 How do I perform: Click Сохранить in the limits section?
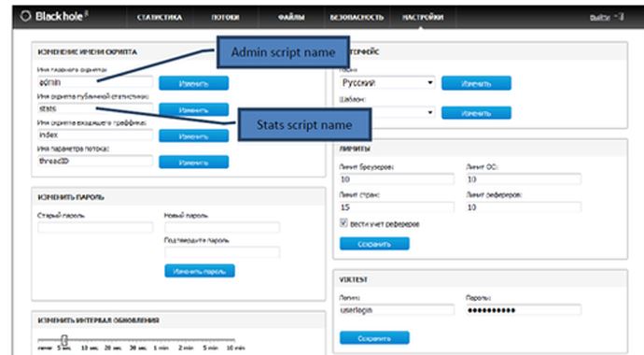pos(374,244)
